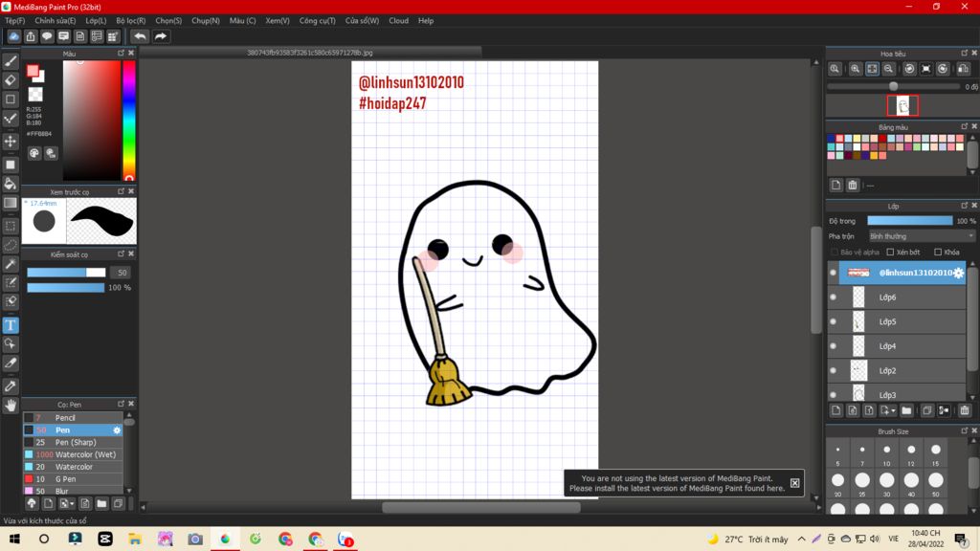Select the Pencil brush
980x551 pixels.
(73, 418)
